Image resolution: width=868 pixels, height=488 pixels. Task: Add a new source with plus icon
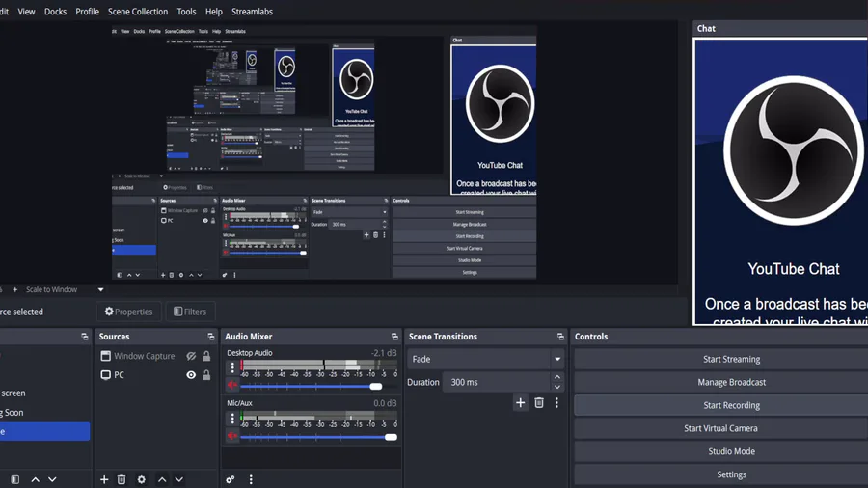(104, 479)
